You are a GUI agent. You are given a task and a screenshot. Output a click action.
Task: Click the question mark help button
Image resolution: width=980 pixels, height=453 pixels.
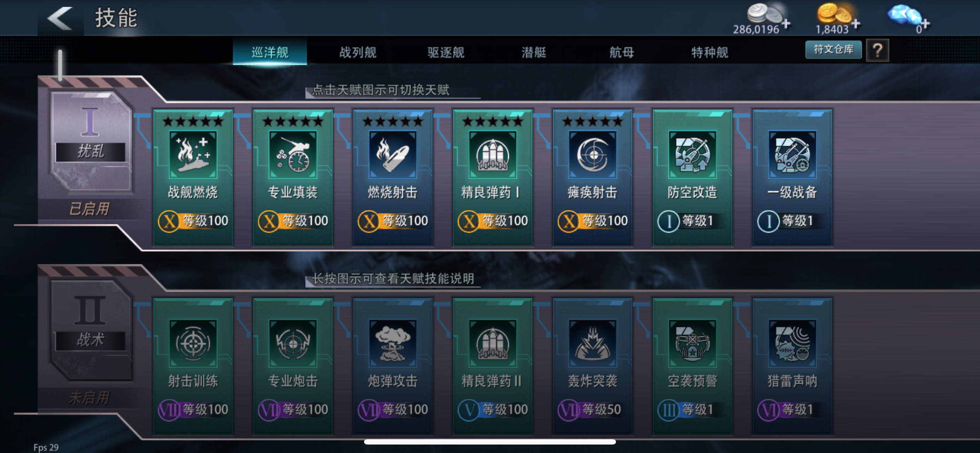(x=877, y=50)
